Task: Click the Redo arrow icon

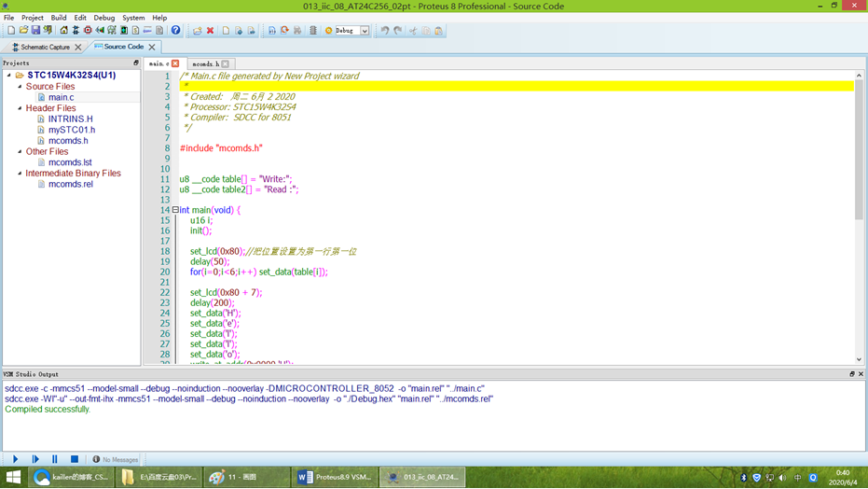Action: (x=398, y=31)
